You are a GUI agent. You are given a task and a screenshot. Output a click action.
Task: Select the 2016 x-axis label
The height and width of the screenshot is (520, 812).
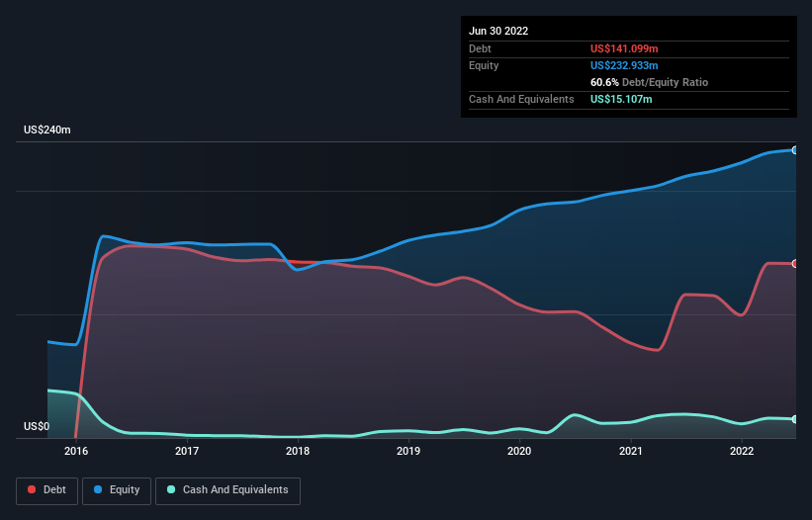point(76,451)
